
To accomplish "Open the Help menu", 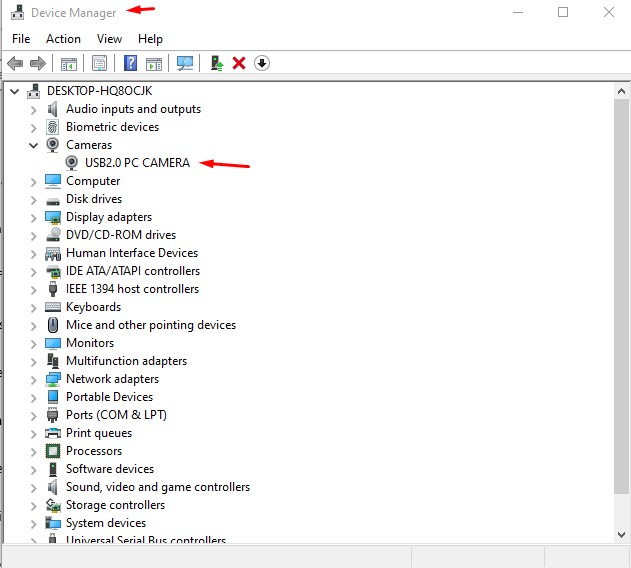I will point(150,39).
